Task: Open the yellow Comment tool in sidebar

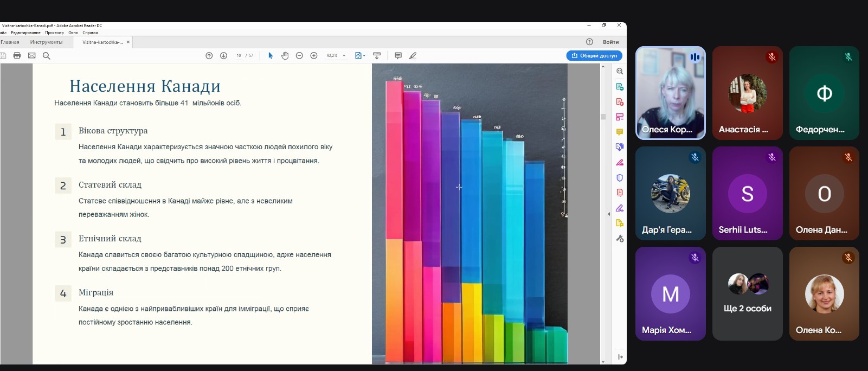Action: pyautogui.click(x=620, y=132)
